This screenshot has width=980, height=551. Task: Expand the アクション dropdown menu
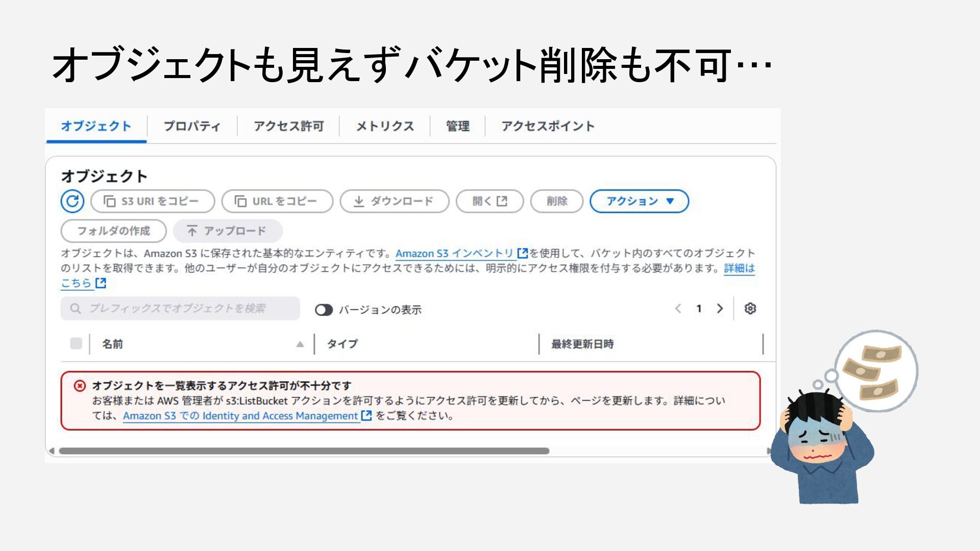(x=639, y=201)
